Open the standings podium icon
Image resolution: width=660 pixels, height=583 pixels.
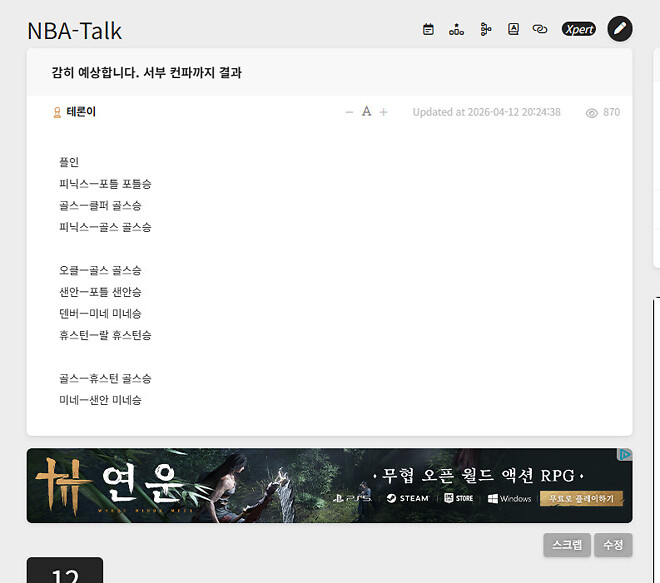pyautogui.click(x=456, y=29)
